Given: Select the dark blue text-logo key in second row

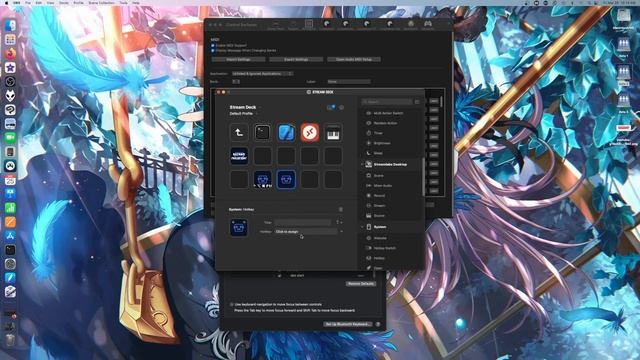Looking at the screenshot, I should (x=239, y=156).
